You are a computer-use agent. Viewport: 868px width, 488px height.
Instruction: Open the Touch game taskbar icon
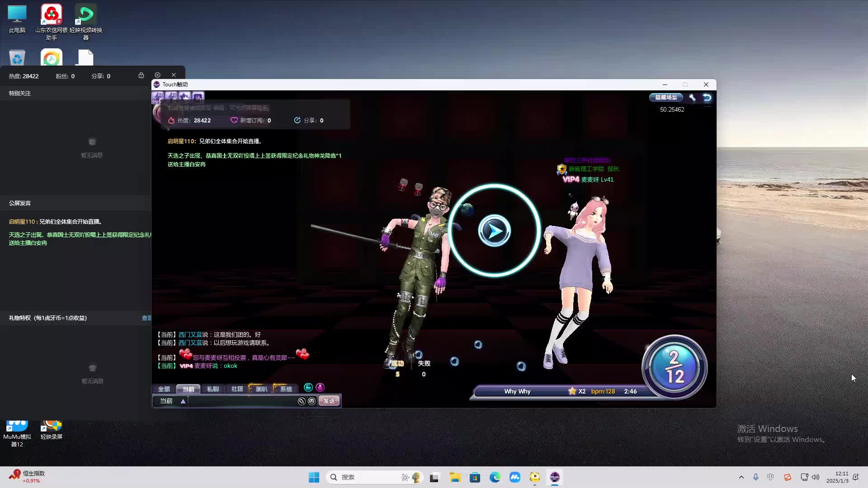coord(555,477)
